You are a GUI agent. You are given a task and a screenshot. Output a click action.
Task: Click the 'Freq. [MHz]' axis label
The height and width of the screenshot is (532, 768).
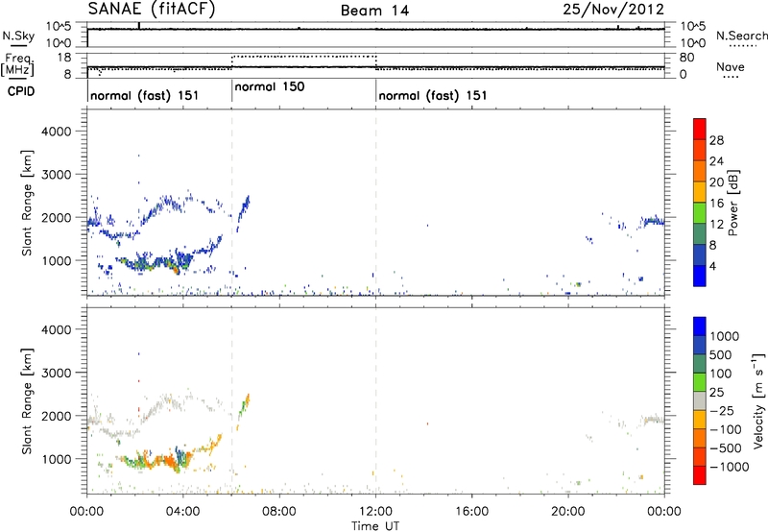point(17,64)
